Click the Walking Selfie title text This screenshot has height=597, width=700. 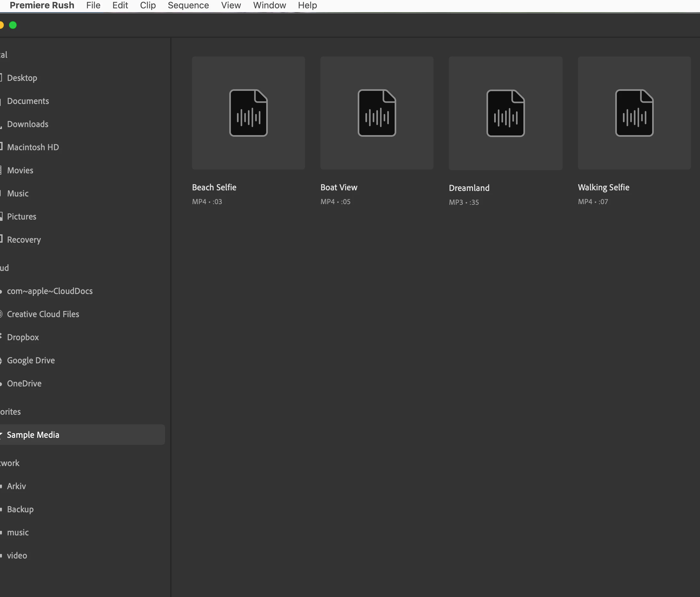pos(603,187)
